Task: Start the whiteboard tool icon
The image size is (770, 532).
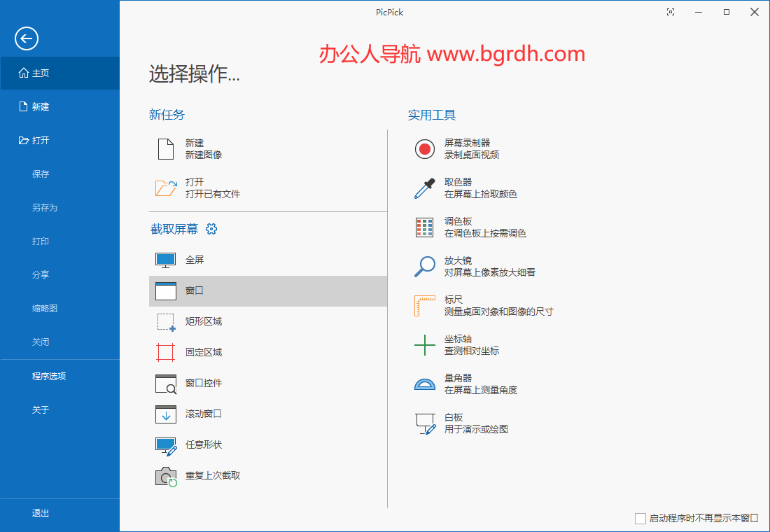Action: [425, 423]
